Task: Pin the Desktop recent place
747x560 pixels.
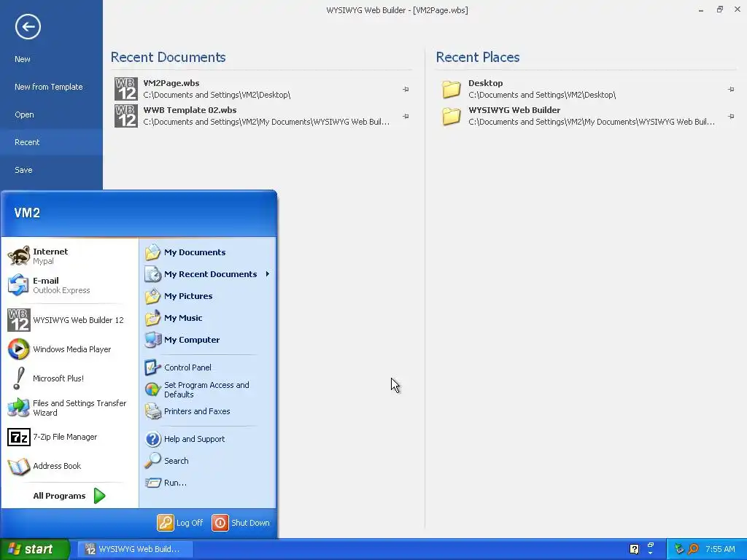Action: [731, 89]
